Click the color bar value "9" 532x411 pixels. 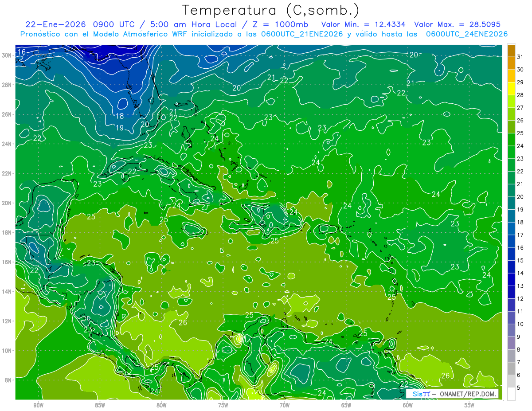click(519, 337)
